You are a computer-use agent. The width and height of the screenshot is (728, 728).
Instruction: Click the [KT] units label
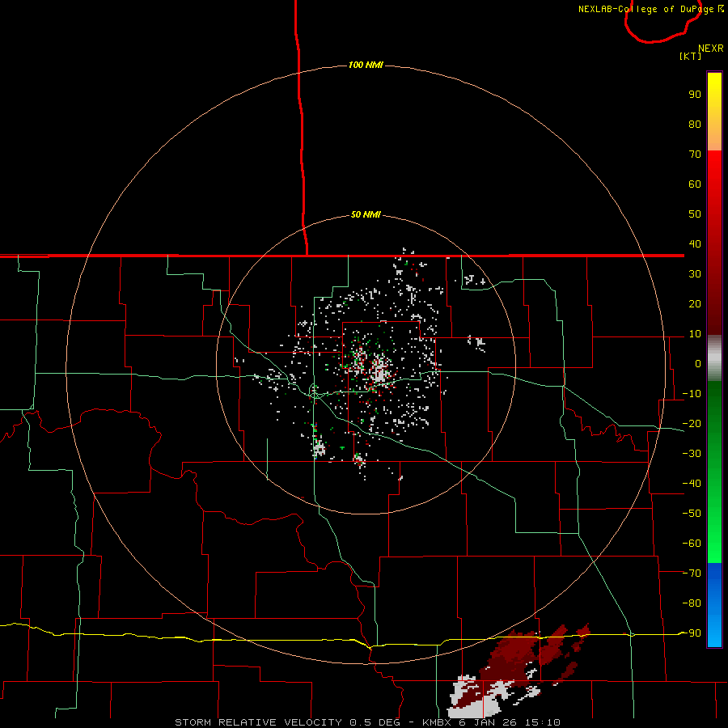point(691,56)
